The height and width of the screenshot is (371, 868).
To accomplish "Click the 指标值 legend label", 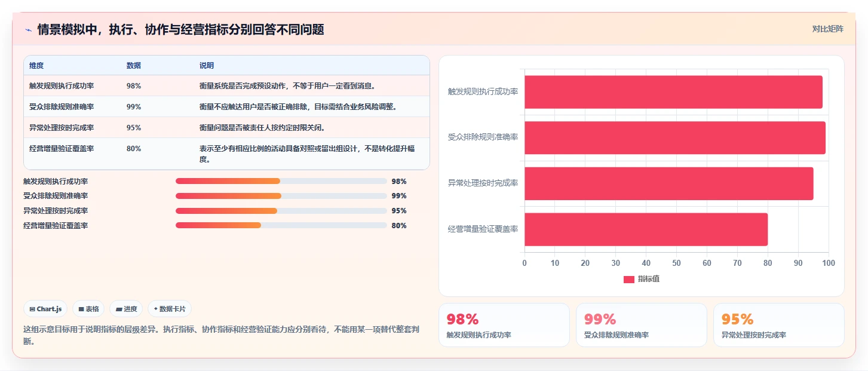I will [x=649, y=279].
